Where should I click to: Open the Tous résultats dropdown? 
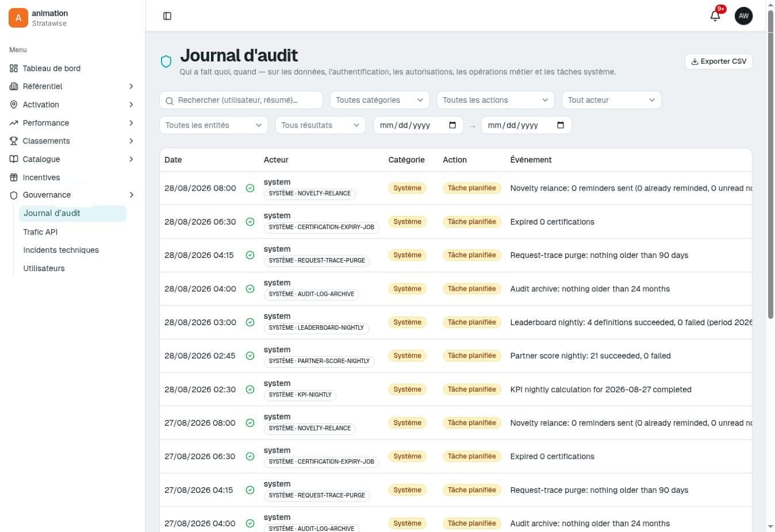(x=320, y=125)
